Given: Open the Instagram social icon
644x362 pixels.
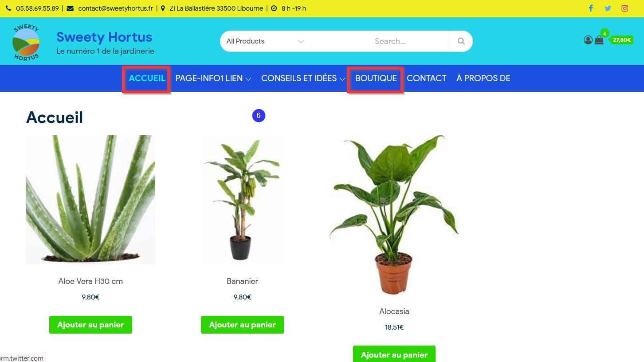Looking at the screenshot, I should (x=625, y=8).
